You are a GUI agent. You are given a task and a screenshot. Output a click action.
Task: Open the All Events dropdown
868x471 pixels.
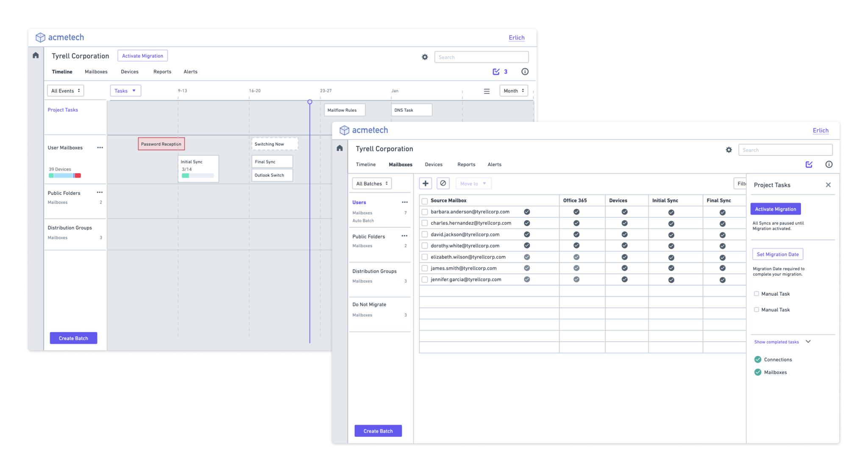(x=65, y=91)
